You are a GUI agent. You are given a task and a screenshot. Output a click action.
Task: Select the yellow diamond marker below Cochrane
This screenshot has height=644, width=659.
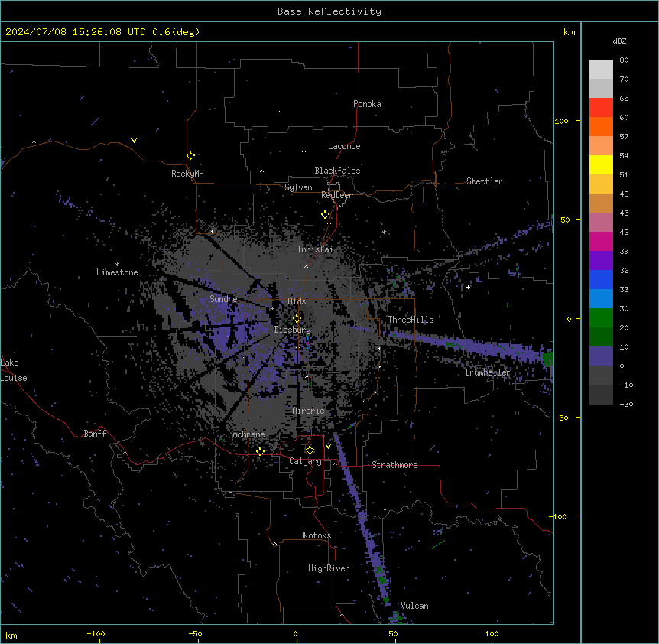260,451
